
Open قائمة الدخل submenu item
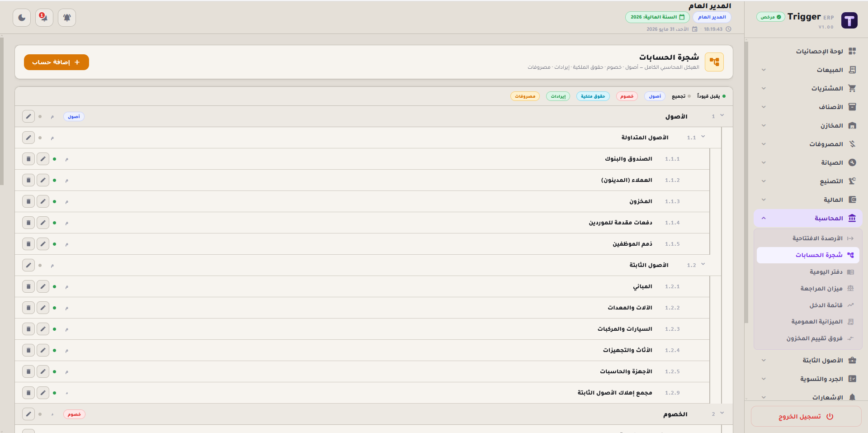pos(808,305)
